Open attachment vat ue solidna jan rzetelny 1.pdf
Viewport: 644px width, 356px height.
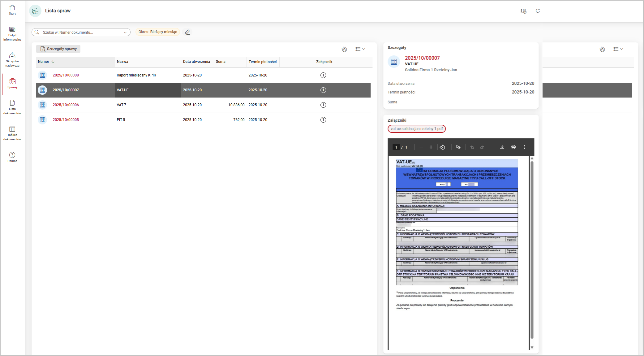(416, 129)
